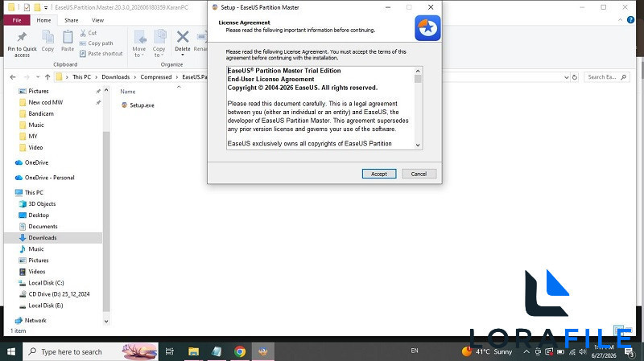
Task: Accept the EaseUS license agreement
Action: pos(378,174)
